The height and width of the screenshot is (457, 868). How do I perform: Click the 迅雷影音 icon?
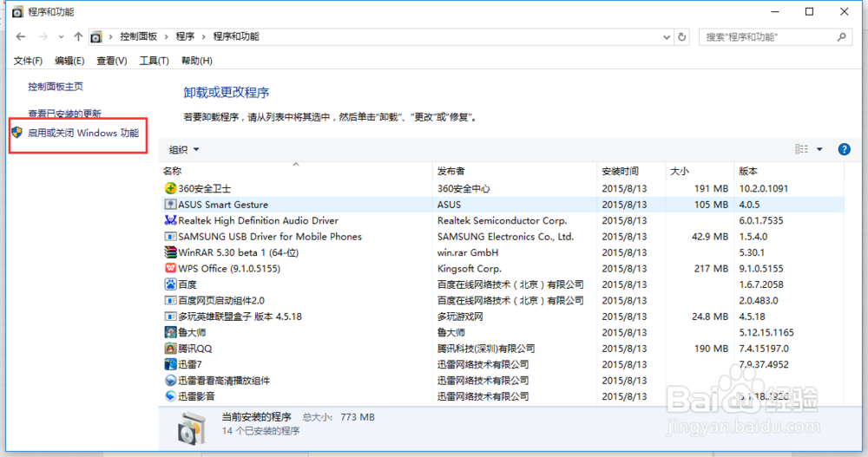pyautogui.click(x=170, y=396)
